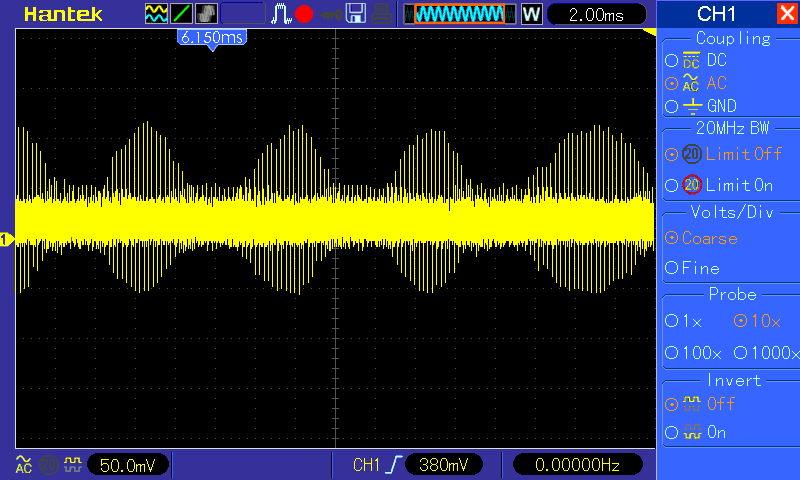This screenshot has height=480, width=800.
Task: Click the CH1 menu title
Action: click(716, 14)
